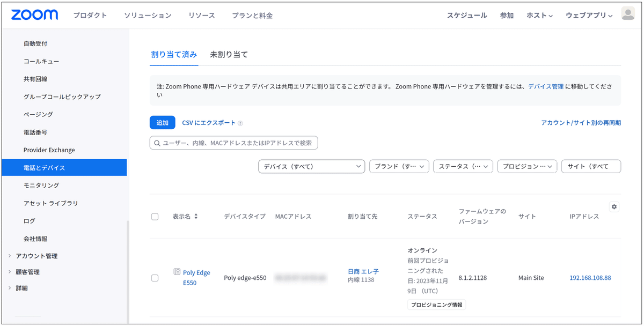This screenshot has height=326, width=644.
Task: Click the help icon beside CSV にエクスポート
Action: (239, 123)
